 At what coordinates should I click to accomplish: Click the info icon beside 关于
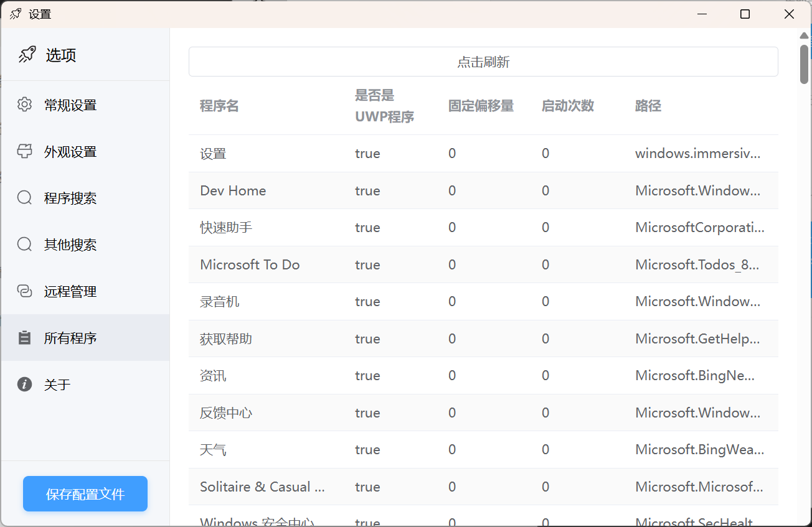pos(24,385)
